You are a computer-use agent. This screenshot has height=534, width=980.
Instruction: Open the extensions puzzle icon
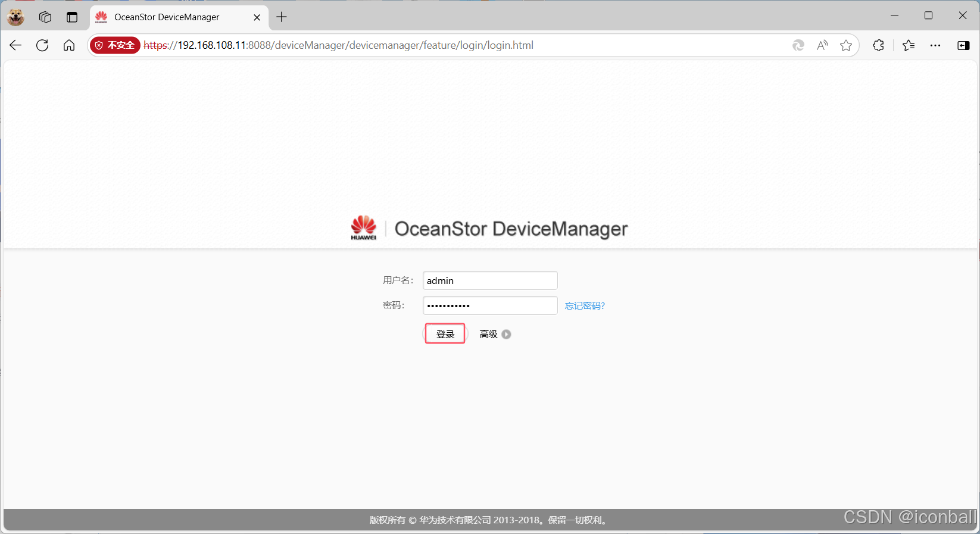click(879, 45)
